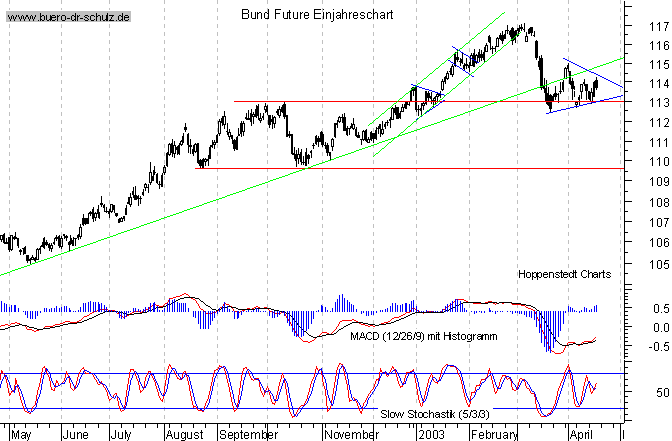Select the July label on time axis
The height and width of the screenshot is (441, 672).
click(x=120, y=435)
